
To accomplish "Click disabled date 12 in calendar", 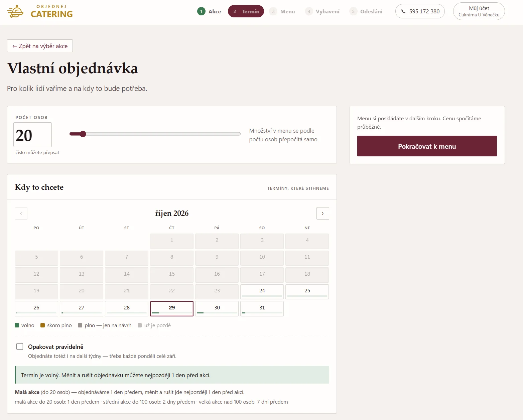I will 36,275.
